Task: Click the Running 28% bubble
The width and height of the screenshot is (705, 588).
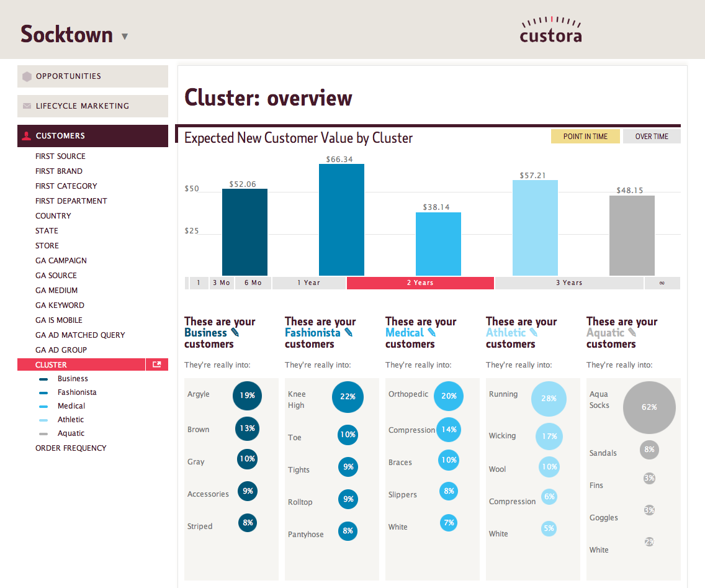Action: [549, 399]
